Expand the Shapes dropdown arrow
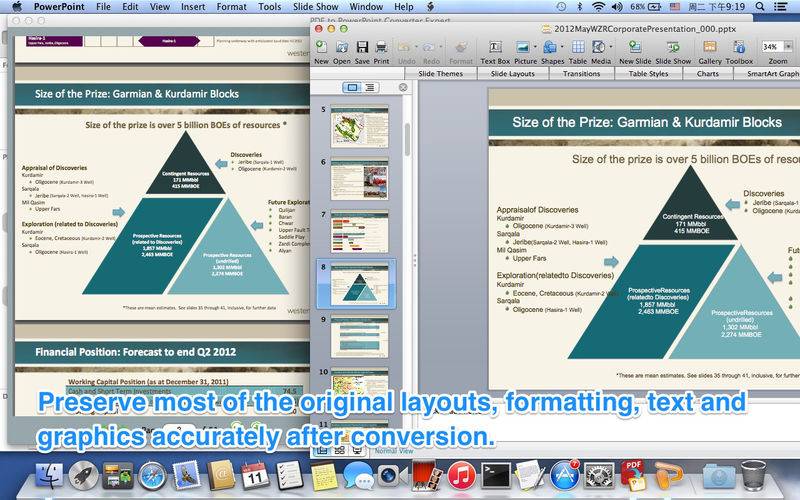The height and width of the screenshot is (500, 800). pyautogui.click(x=562, y=47)
